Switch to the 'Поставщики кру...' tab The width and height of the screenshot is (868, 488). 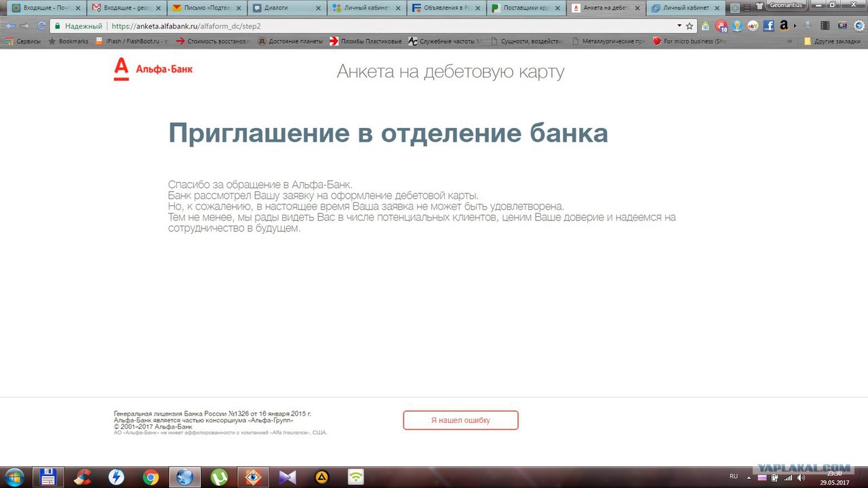click(525, 8)
